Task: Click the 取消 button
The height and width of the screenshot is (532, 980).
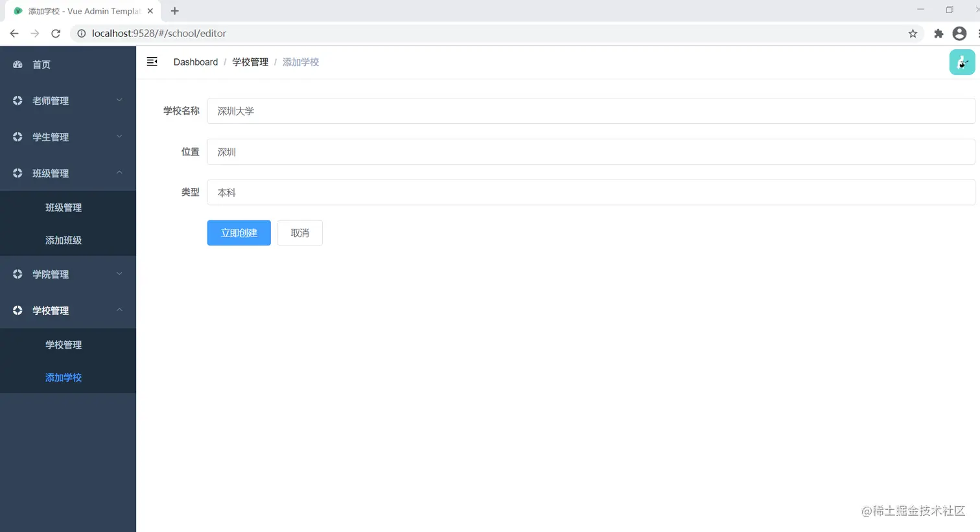Action: click(299, 233)
